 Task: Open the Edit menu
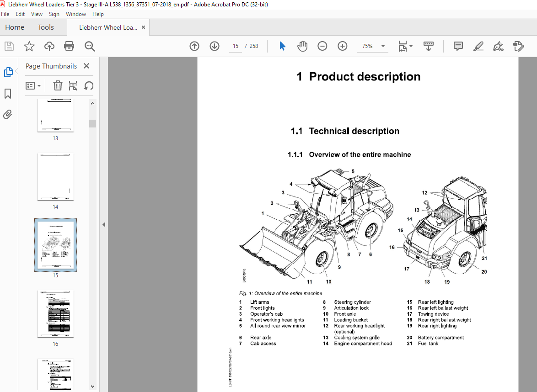[20, 14]
